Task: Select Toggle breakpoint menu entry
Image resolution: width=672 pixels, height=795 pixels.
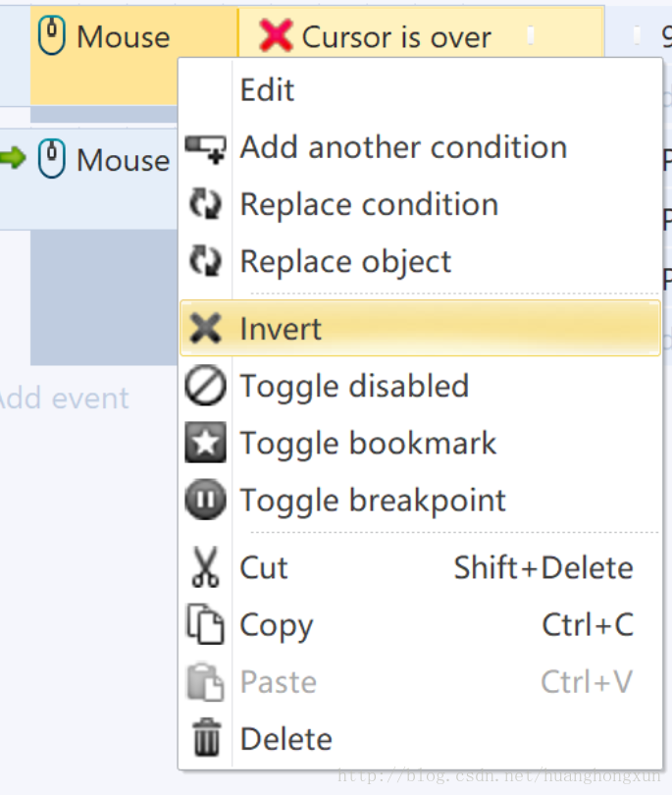Action: tap(373, 501)
